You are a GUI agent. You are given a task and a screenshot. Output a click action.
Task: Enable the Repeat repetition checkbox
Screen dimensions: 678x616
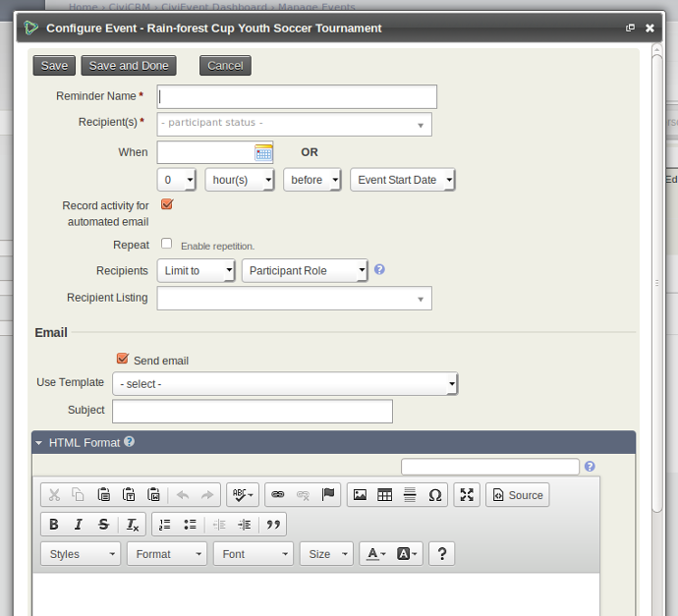point(167,244)
